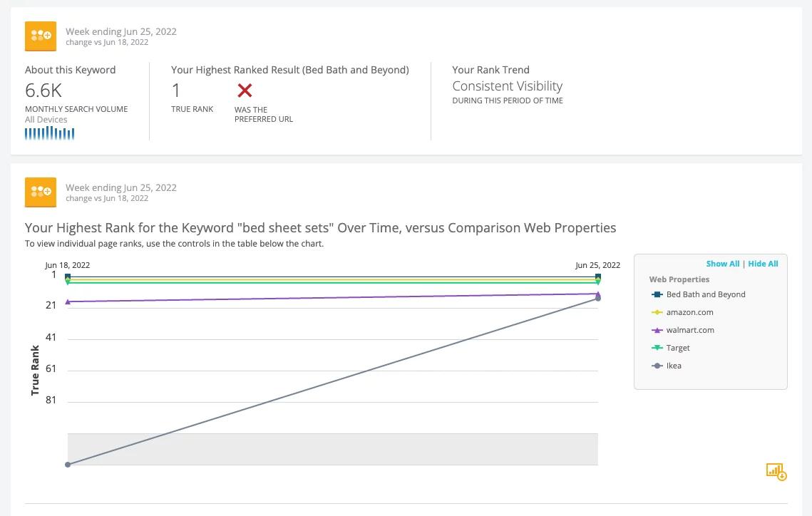The image size is (812, 516).
Task: Hide the amazon.com series in the legend
Action: coord(689,312)
